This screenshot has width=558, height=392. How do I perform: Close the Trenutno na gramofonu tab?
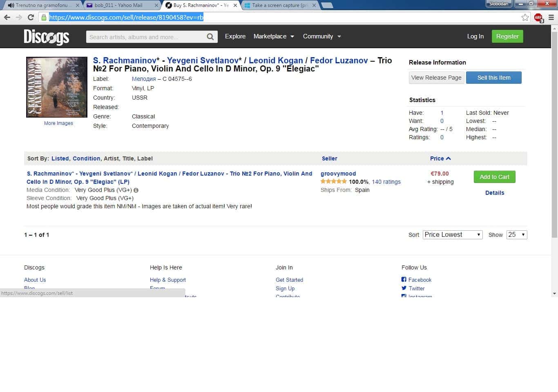(x=78, y=5)
